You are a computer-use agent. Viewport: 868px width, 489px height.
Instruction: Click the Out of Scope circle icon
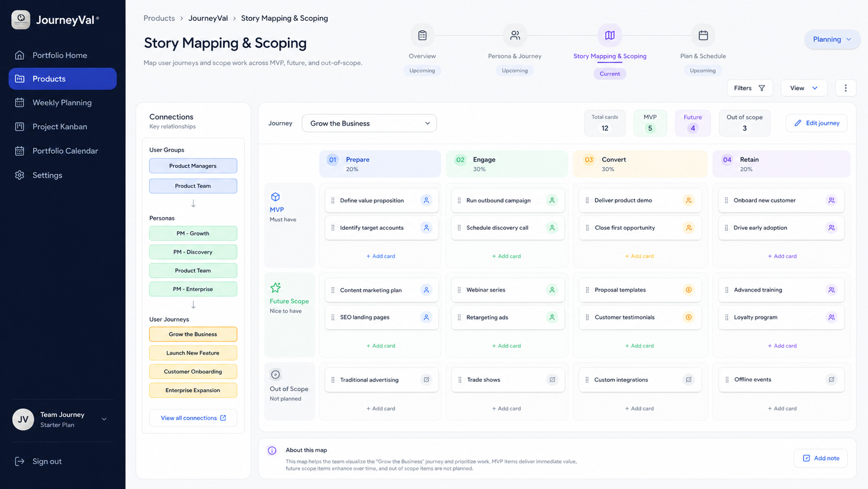275,375
